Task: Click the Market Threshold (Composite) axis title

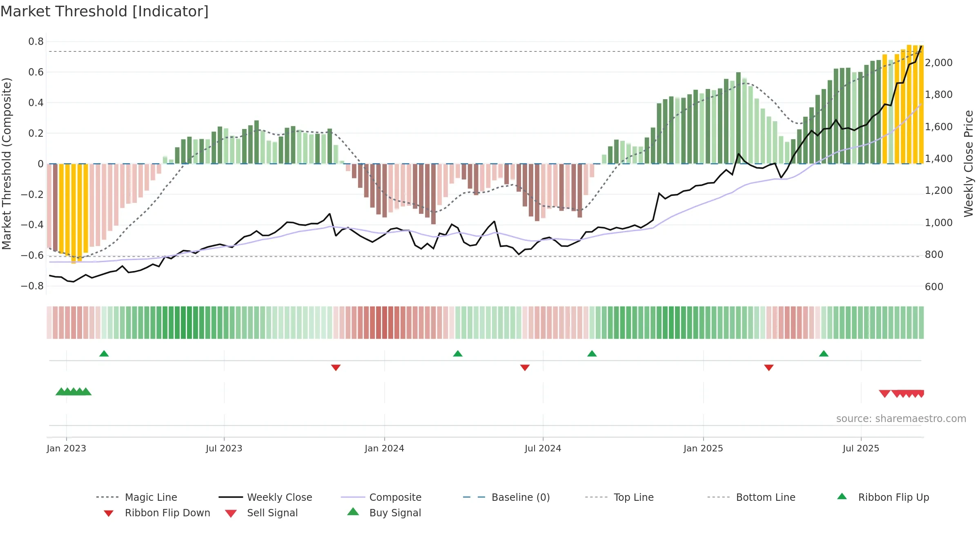Action: pos(7,163)
